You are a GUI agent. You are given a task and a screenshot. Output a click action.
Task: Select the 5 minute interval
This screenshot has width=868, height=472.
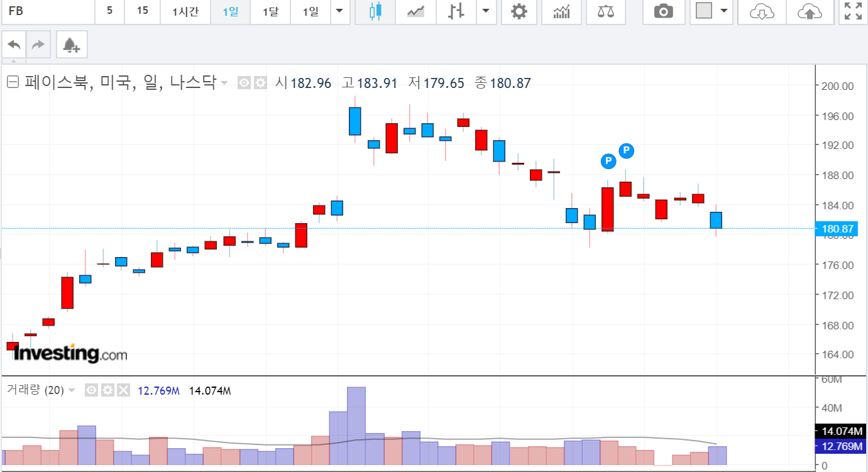click(x=109, y=11)
